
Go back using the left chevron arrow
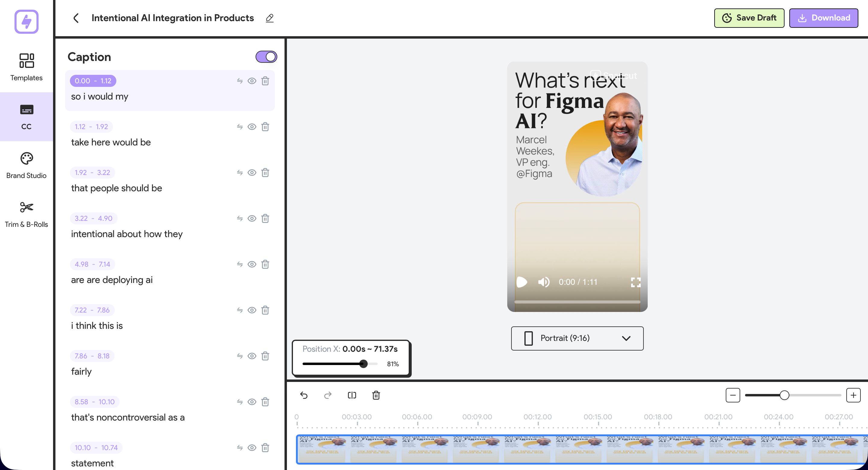[x=76, y=18]
